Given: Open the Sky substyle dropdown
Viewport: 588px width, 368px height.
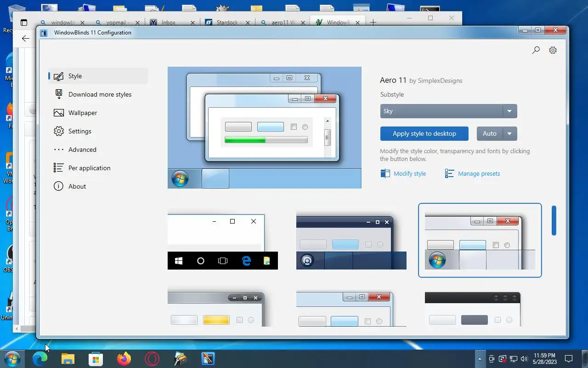Looking at the screenshot, I should (448, 111).
